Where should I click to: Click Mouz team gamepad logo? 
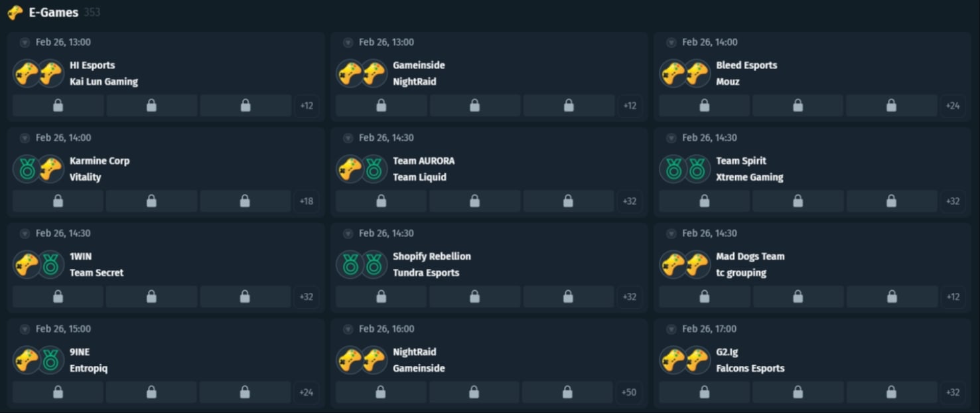click(697, 74)
